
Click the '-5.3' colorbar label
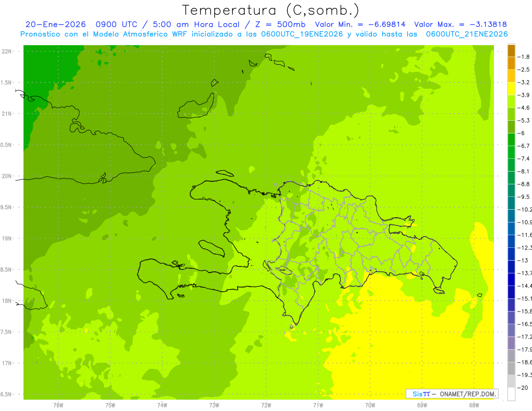(x=524, y=120)
